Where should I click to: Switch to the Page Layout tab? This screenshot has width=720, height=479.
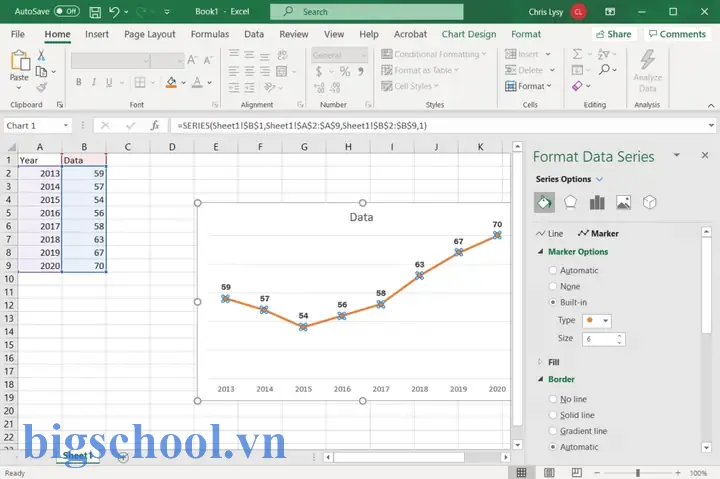tap(150, 34)
